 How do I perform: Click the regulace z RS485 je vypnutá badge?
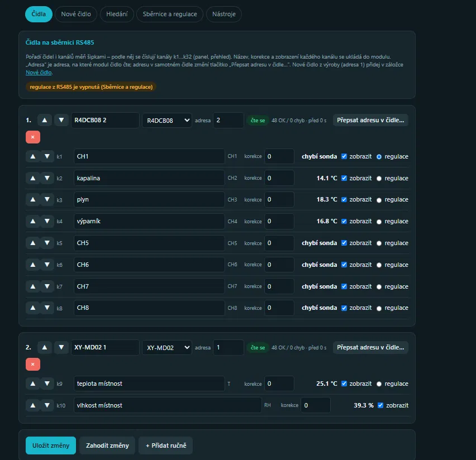91,87
